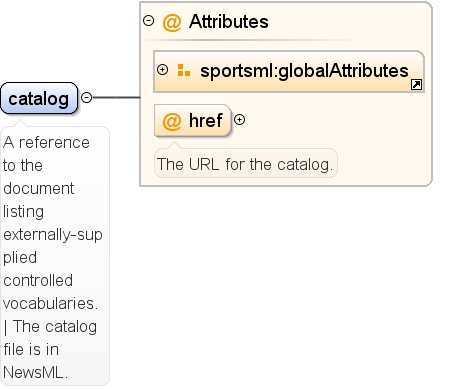Follow the reference arrow on globalAttributes
The width and height of the screenshot is (450, 389).
click(416, 85)
